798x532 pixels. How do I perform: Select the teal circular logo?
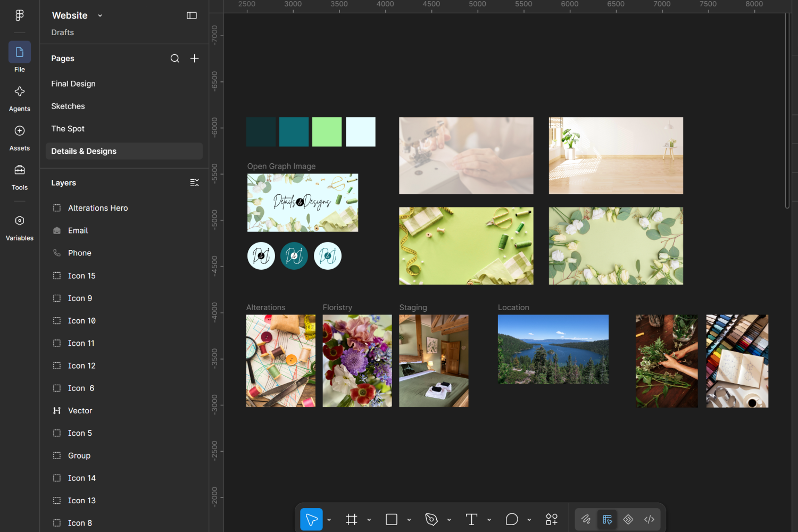pos(294,256)
